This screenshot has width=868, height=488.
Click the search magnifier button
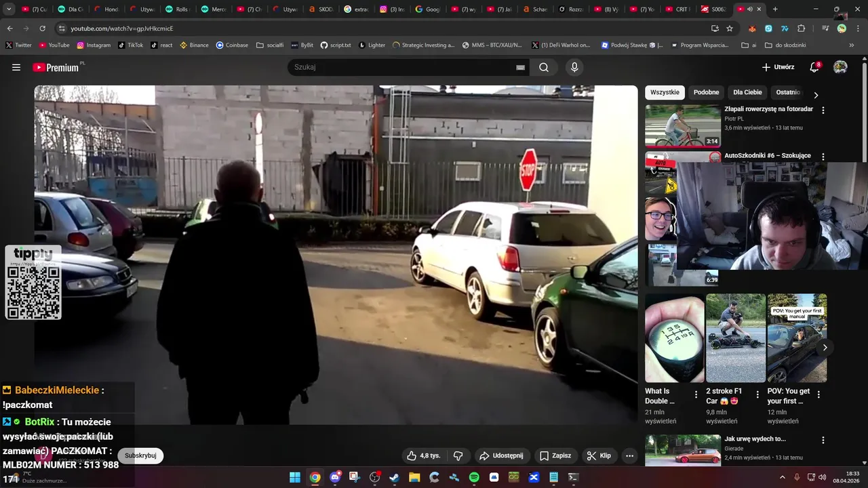click(544, 67)
